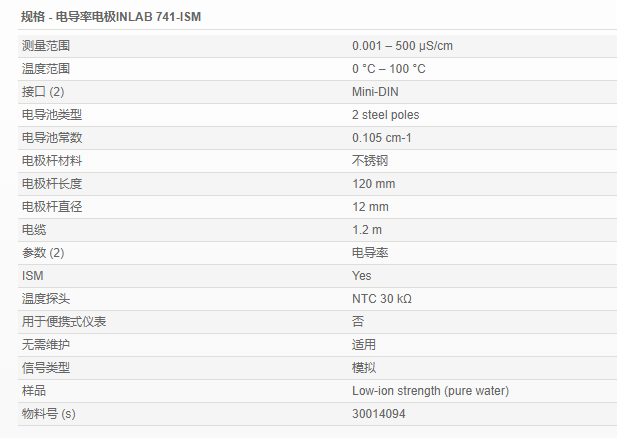This screenshot has width=617, height=438.
Task: Select the 用于便携式仪表 row label
Action: (64, 322)
